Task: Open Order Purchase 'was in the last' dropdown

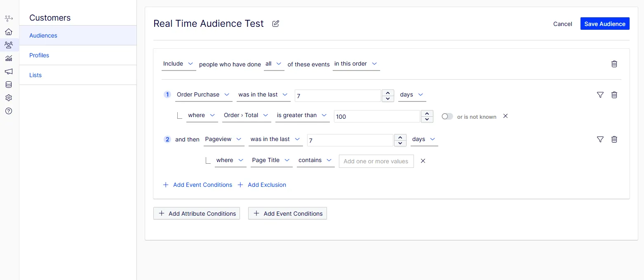Action: coord(264,95)
